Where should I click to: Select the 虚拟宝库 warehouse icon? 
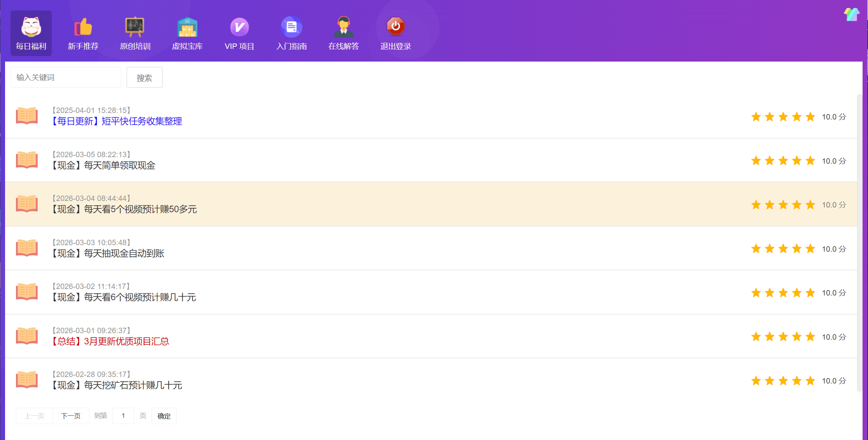(x=187, y=27)
